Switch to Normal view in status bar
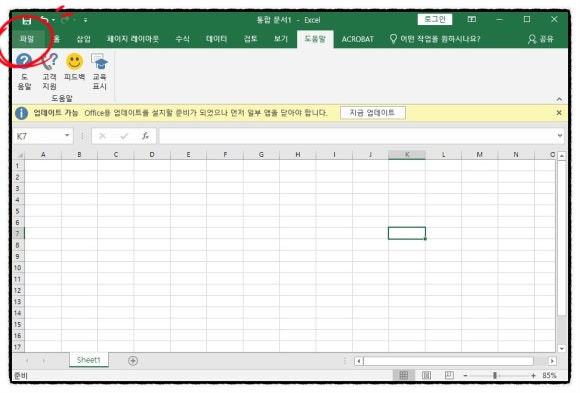Image resolution: width=580 pixels, height=393 pixels. click(404, 375)
